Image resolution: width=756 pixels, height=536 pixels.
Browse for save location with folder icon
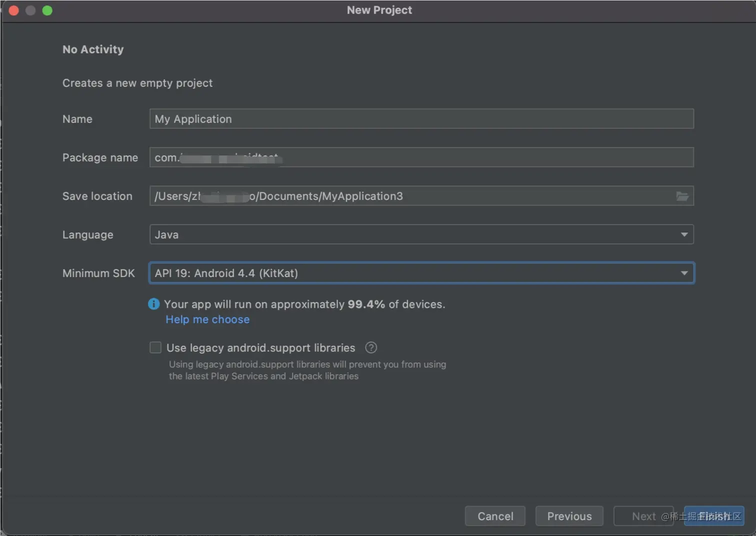[x=682, y=196]
